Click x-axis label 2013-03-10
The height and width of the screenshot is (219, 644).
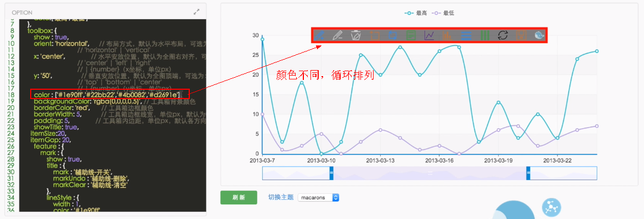coord(321,160)
